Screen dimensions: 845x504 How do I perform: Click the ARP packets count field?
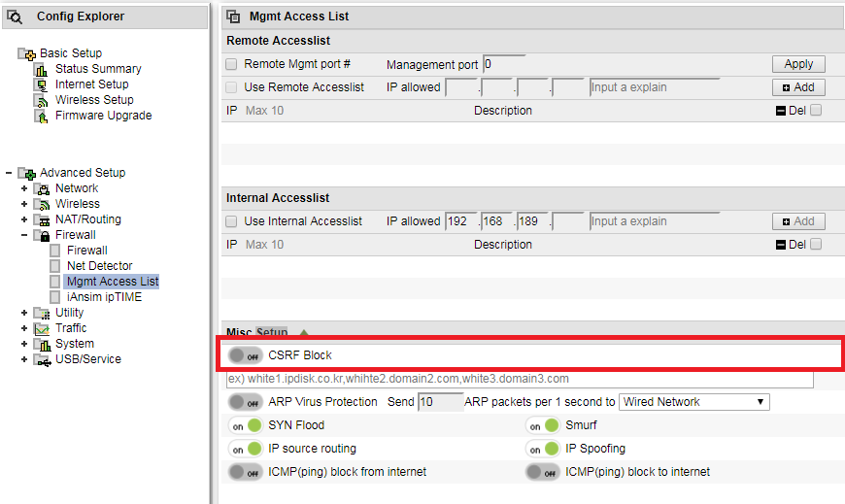pos(441,402)
